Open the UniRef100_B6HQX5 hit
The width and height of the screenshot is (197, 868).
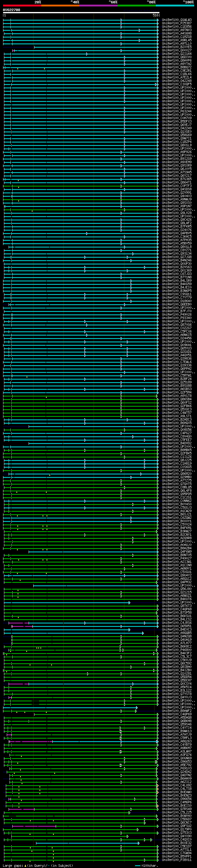tap(177, 422)
